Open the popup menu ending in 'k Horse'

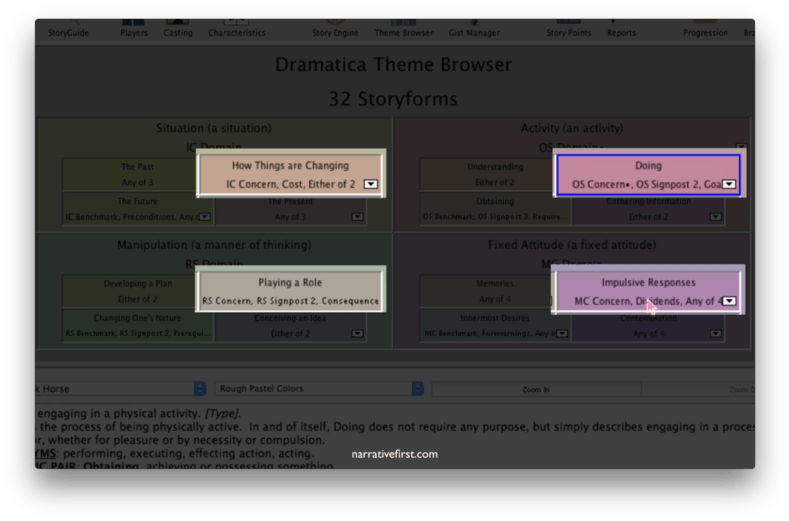(121, 389)
